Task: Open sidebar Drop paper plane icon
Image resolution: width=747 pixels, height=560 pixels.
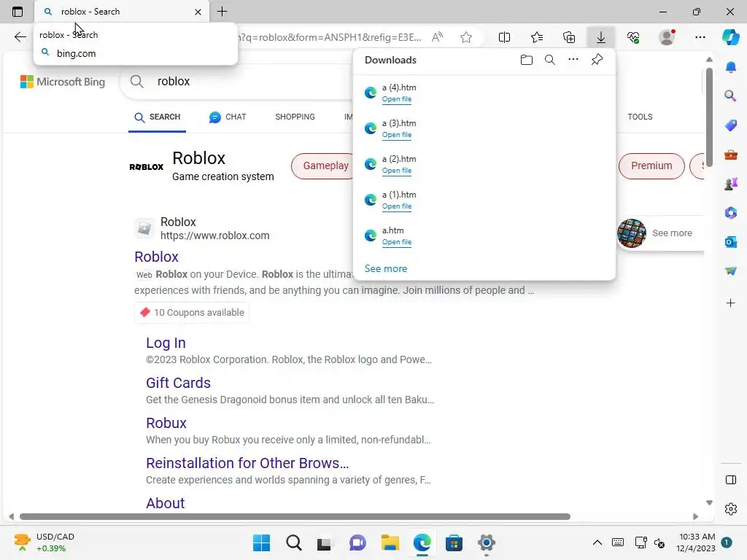Action: coord(731,271)
